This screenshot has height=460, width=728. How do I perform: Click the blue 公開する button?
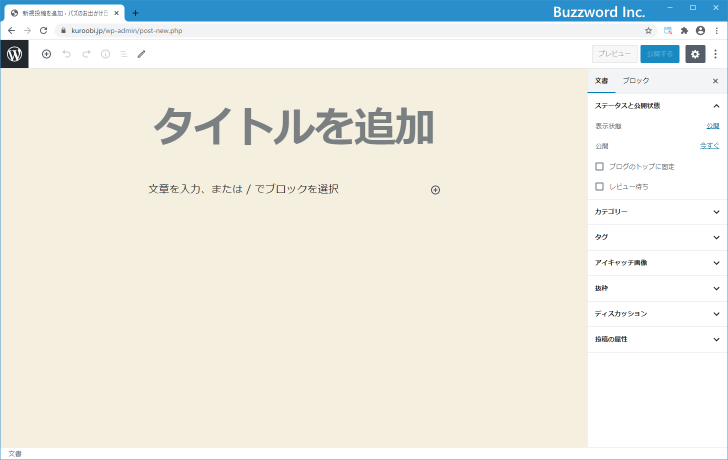(660, 54)
